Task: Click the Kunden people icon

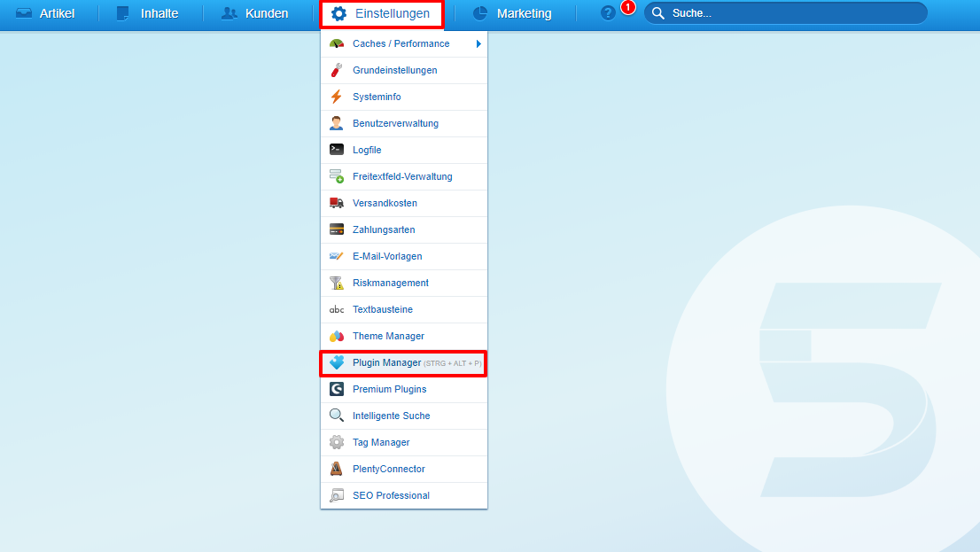Action: pos(229,13)
